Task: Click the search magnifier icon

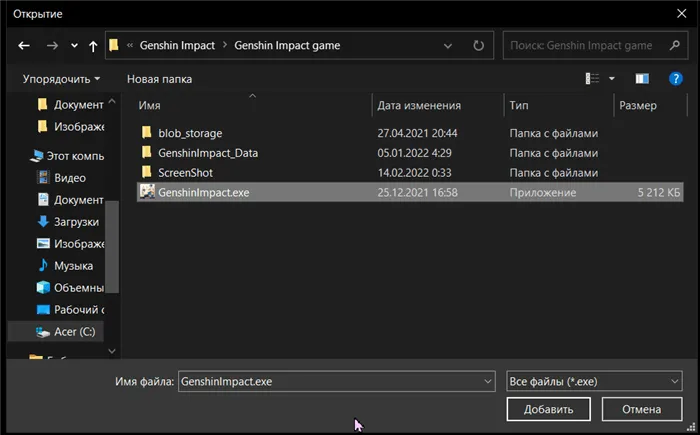Action: point(670,46)
